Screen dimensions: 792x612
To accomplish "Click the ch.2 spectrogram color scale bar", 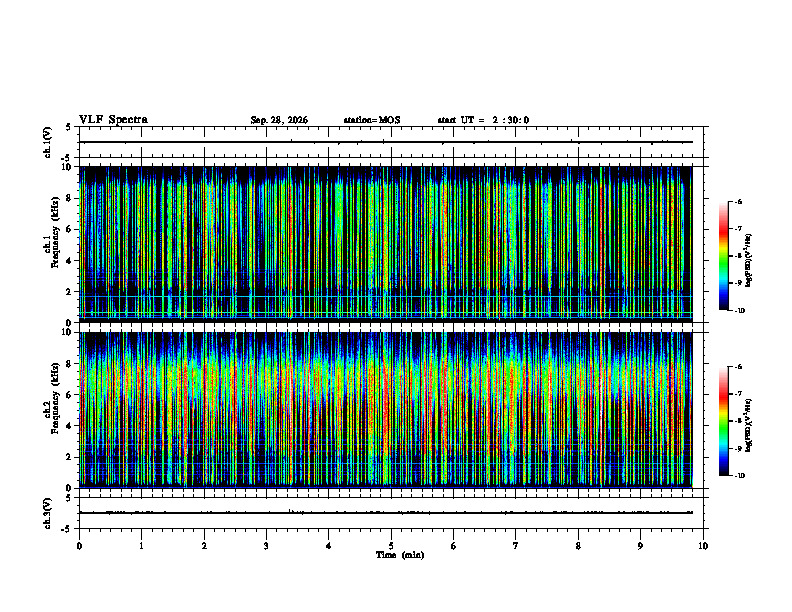I will [723, 421].
